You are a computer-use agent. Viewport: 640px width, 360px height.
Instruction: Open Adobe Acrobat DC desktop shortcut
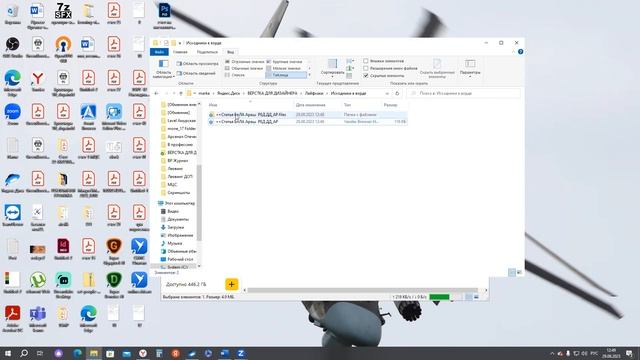[12, 319]
